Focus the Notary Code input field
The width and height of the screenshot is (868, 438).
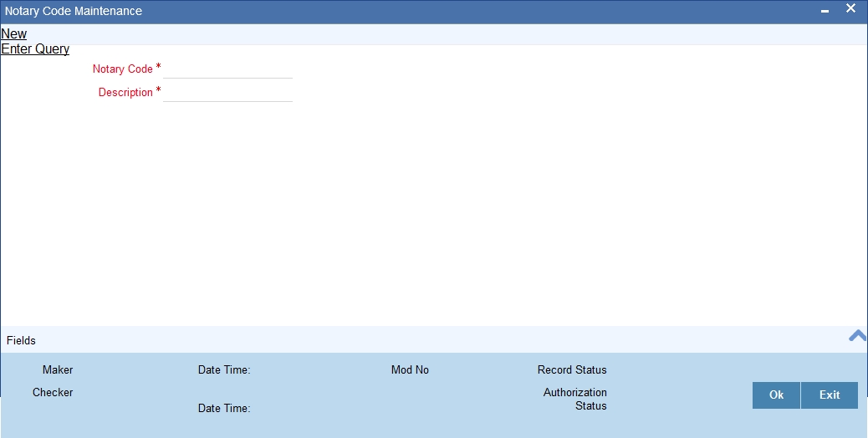click(x=227, y=69)
